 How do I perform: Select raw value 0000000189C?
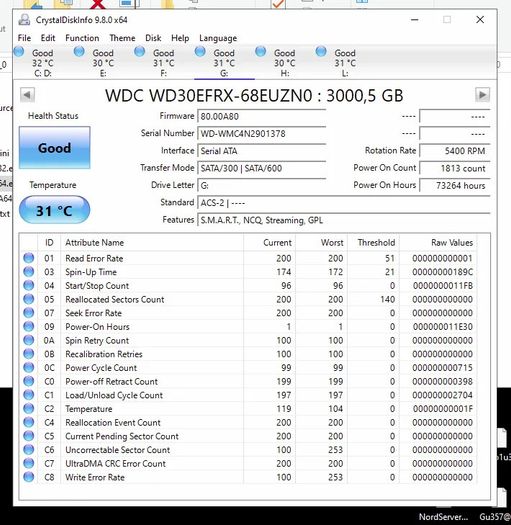pos(442,272)
